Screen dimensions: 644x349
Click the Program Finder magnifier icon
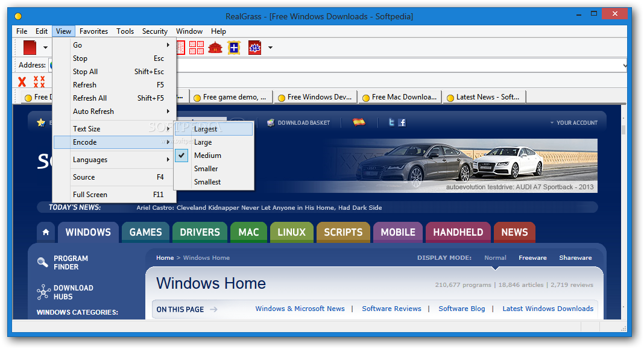tap(43, 262)
